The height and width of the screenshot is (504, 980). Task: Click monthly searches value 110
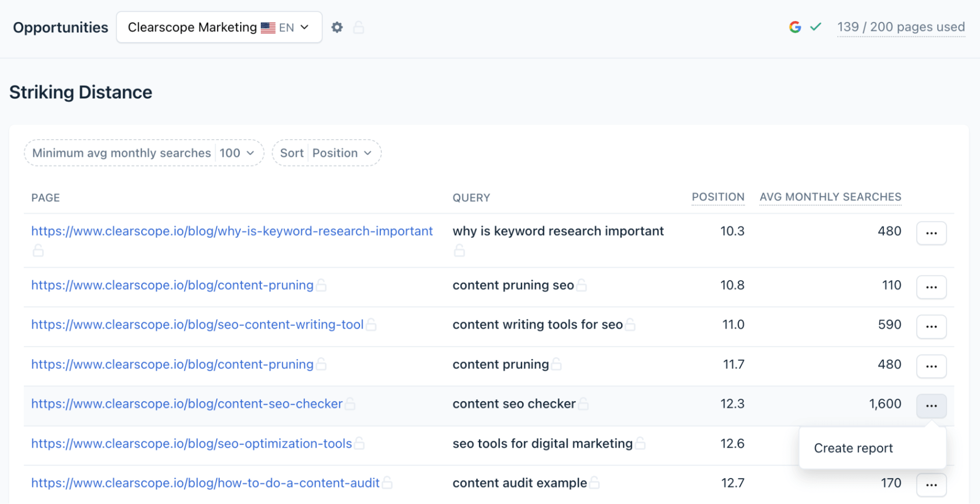coord(892,285)
